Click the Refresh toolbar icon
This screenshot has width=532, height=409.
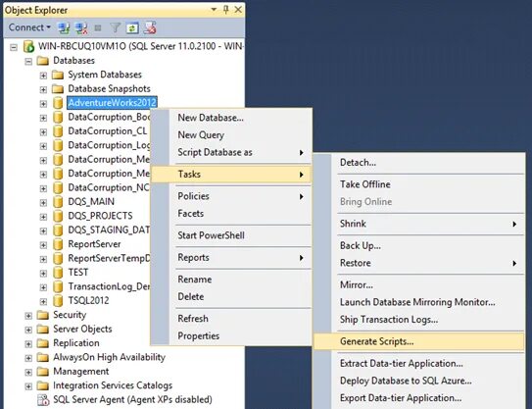[x=132, y=27]
